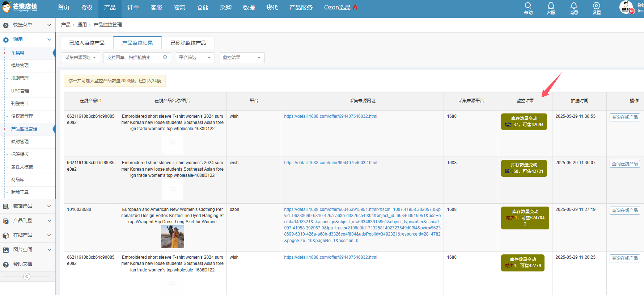Select 标签模板 in the sidebar

pyautogui.click(x=20, y=154)
